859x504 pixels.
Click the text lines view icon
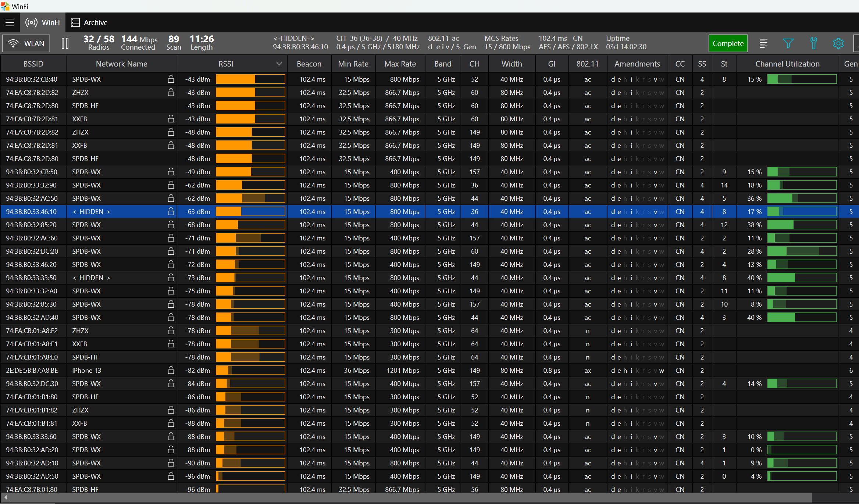763,43
